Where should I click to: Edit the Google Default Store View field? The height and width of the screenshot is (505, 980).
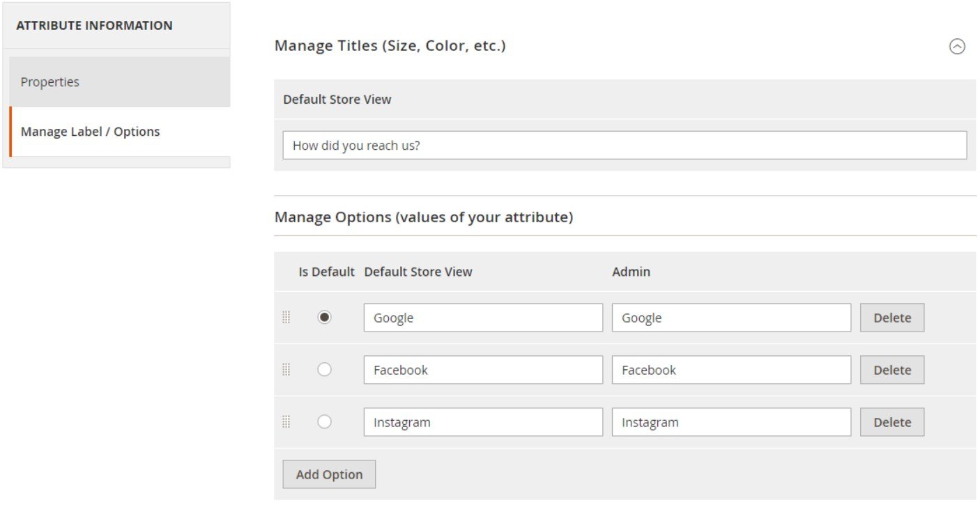pos(483,318)
